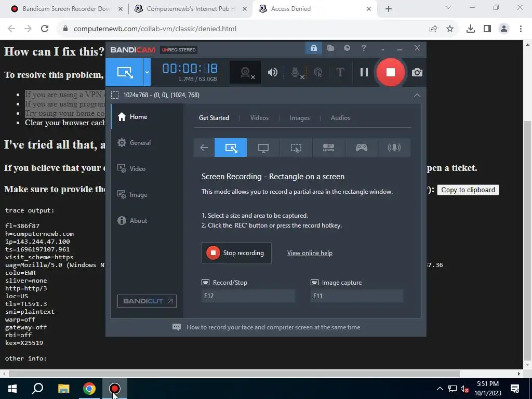Select HDMI device recording mode icon

coord(328,148)
